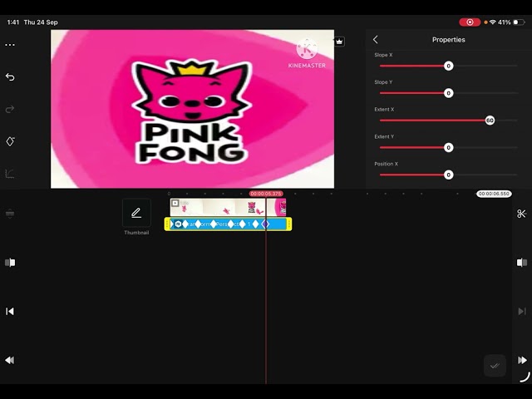Image resolution: width=532 pixels, height=399 pixels.
Task: Trim left of playhead icon
Action: 10,263
